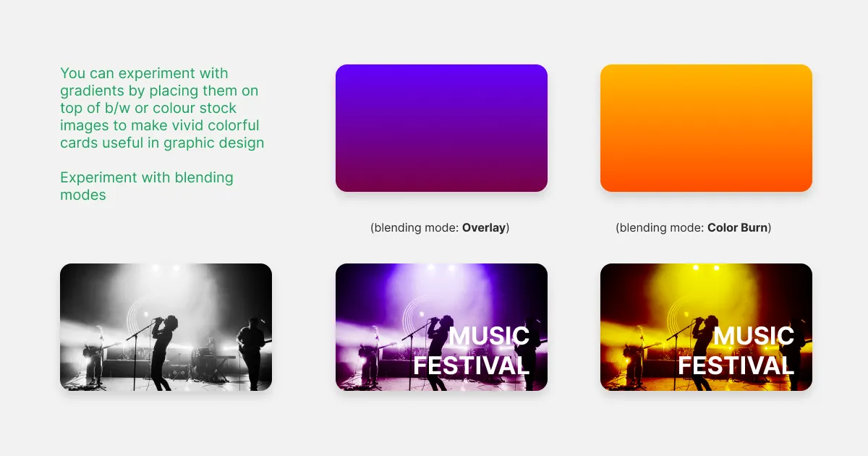Select the orange gradient card
The height and width of the screenshot is (456, 868).
[706, 128]
